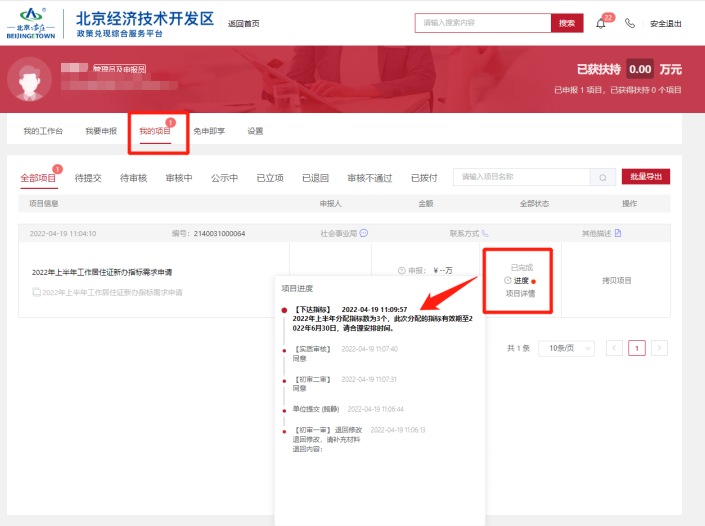Select 已拨付 filter tab

(424, 178)
